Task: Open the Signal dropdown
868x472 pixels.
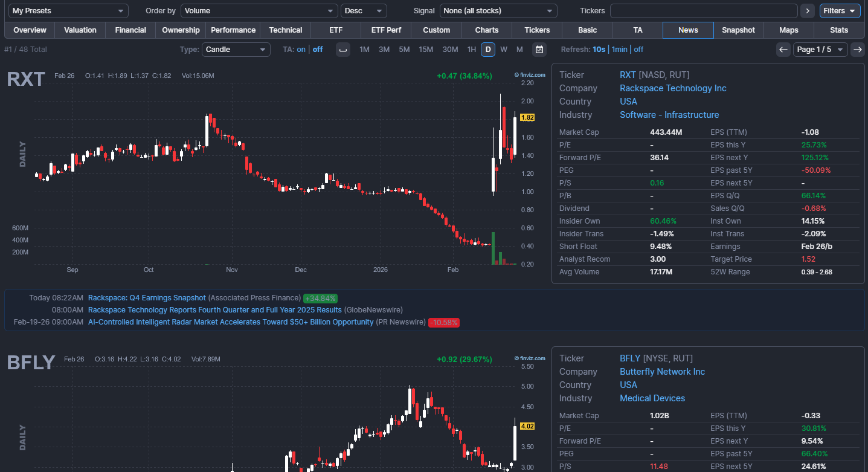Action: pos(498,11)
